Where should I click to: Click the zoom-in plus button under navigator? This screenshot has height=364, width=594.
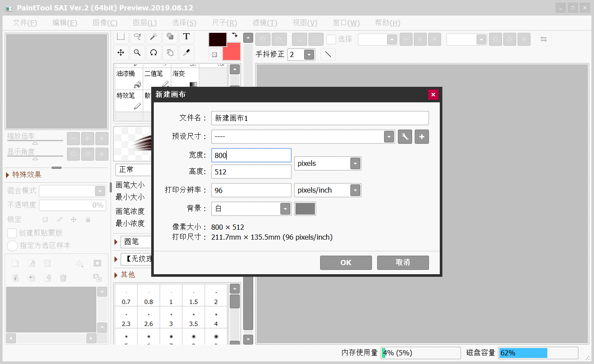pyautogui.click(x=88, y=139)
